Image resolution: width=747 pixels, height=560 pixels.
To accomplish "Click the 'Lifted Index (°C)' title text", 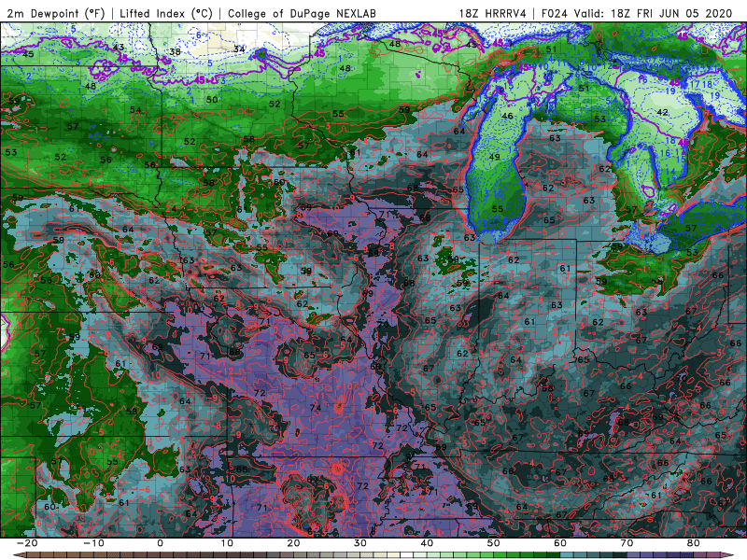I will (166, 14).
